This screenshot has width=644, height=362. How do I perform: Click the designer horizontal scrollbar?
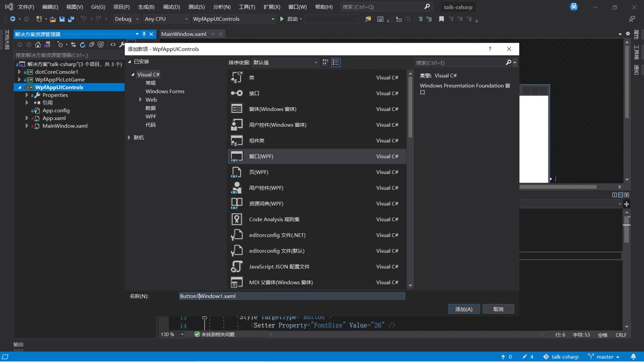558,187
